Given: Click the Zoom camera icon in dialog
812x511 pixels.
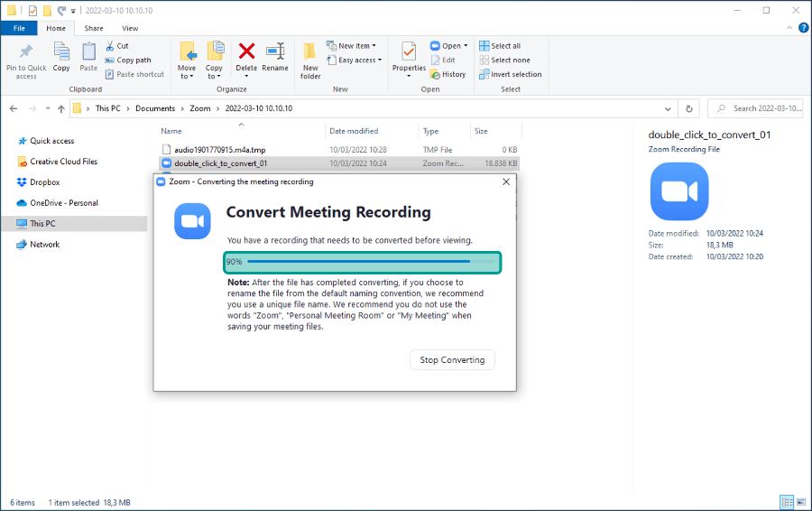Looking at the screenshot, I should click(x=192, y=221).
